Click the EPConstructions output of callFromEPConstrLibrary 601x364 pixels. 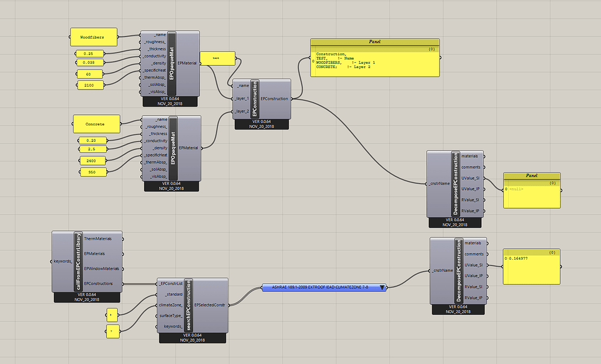tap(99, 284)
